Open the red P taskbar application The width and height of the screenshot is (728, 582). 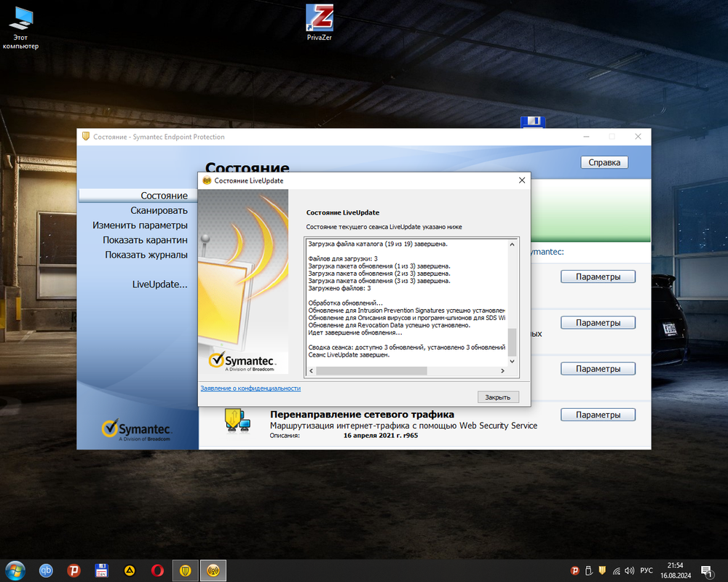[x=74, y=570]
